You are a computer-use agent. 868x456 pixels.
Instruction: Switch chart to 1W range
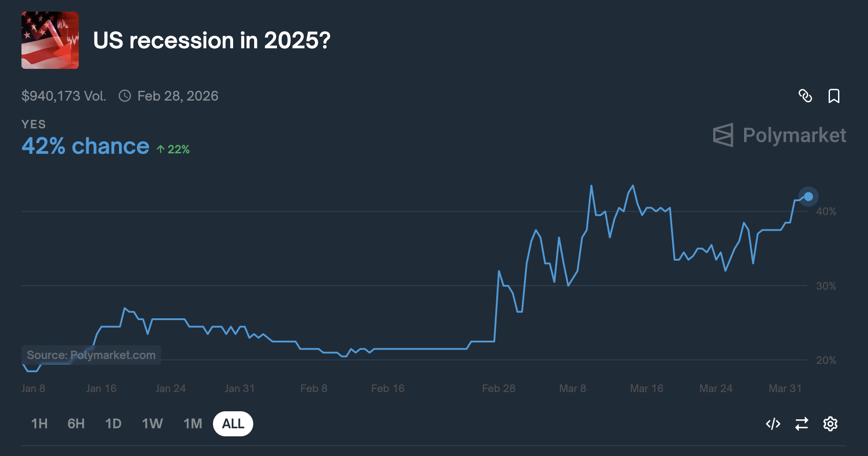pos(152,423)
